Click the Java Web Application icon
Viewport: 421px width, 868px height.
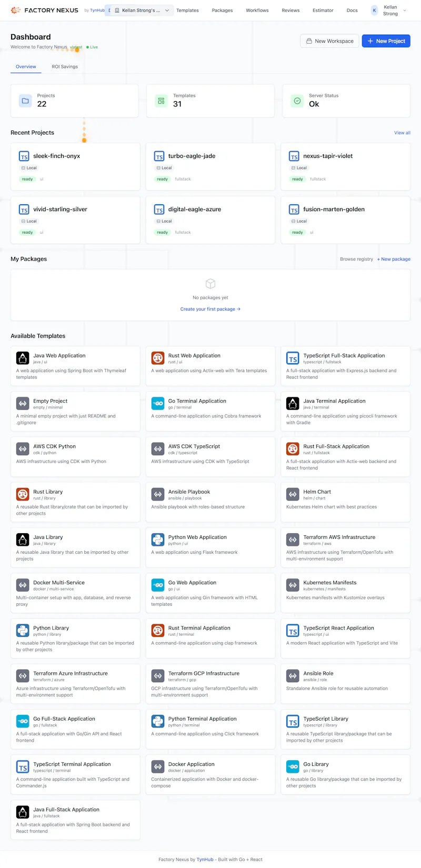pos(23,358)
